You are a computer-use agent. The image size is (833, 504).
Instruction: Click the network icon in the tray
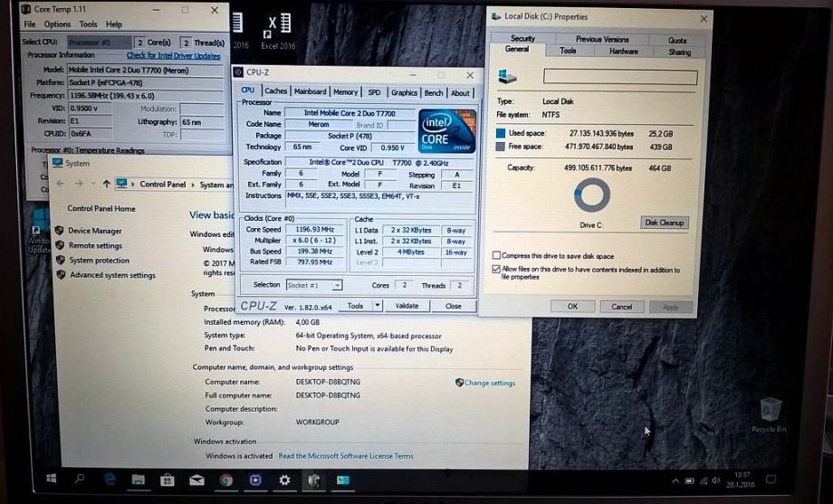pyautogui.click(x=704, y=481)
